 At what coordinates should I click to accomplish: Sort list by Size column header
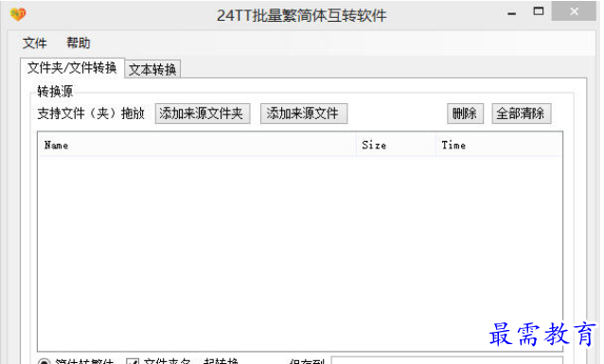396,145
